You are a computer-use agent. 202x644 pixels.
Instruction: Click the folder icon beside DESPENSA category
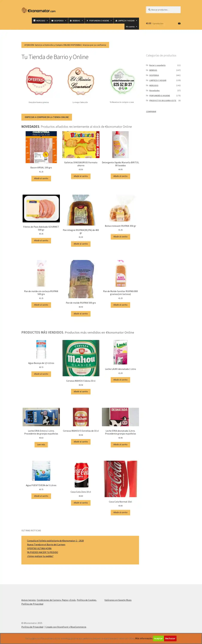pos(147,75)
